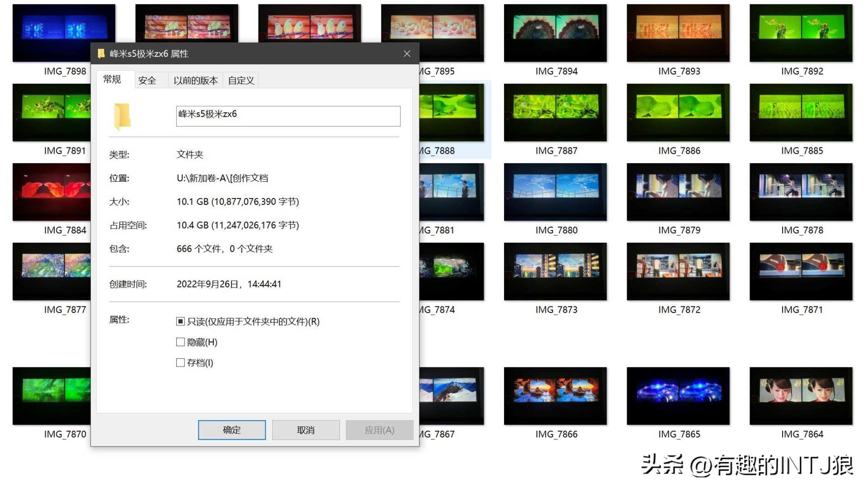Select the IMG_7880 blue sky thumbnail
This screenshot has height=490, width=868.
point(555,192)
